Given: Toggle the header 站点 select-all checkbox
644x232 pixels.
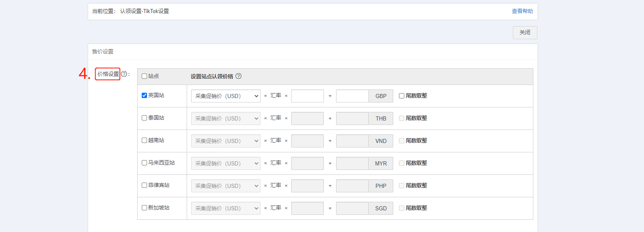Looking at the screenshot, I should (144, 76).
